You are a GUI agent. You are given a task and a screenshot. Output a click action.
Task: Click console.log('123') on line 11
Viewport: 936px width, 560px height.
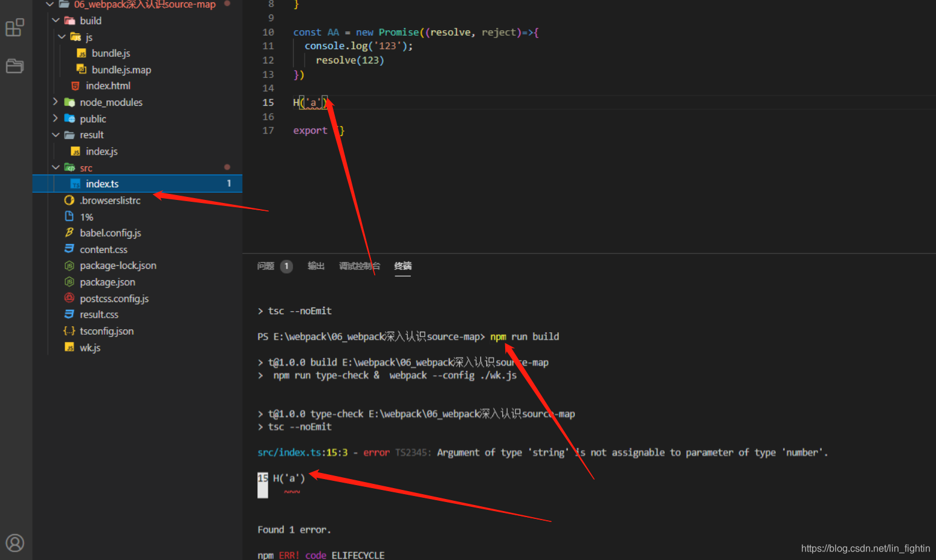(359, 46)
